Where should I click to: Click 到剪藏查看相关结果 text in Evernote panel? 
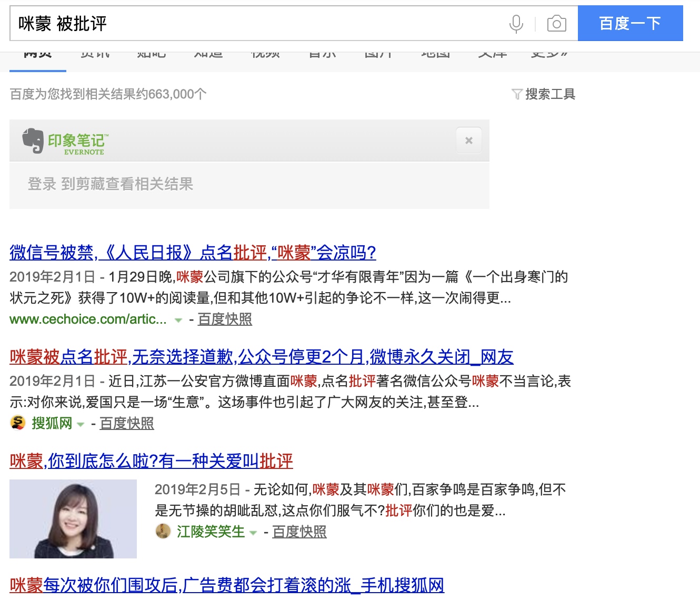tap(127, 184)
